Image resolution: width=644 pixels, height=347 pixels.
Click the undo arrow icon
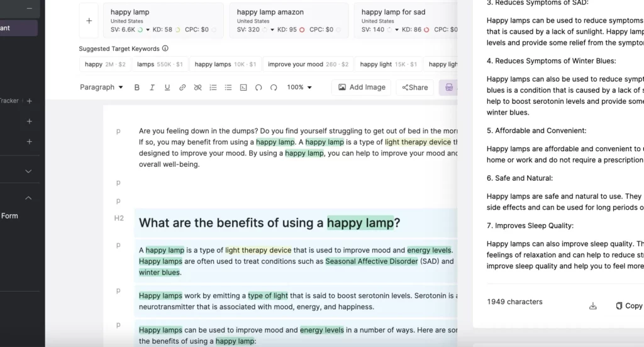click(x=258, y=87)
